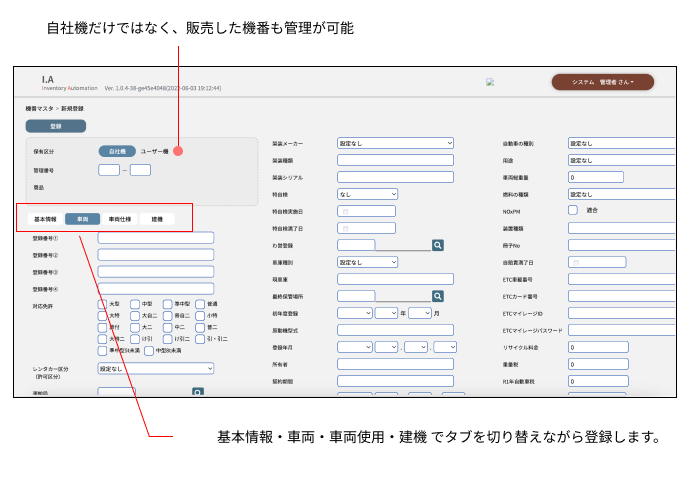Viewport: 690px width, 479px height.
Task: Click into 登録番号④ input field
Action: (x=156, y=289)
